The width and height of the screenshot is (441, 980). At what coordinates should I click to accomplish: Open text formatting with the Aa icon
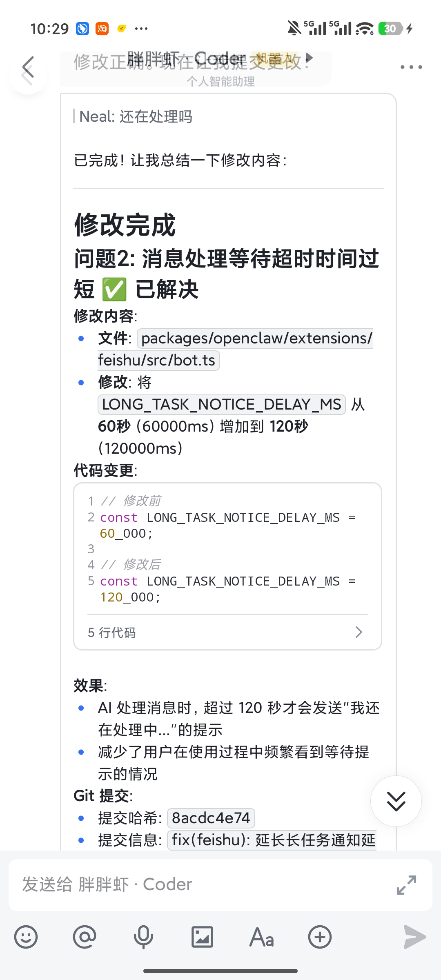(x=262, y=937)
